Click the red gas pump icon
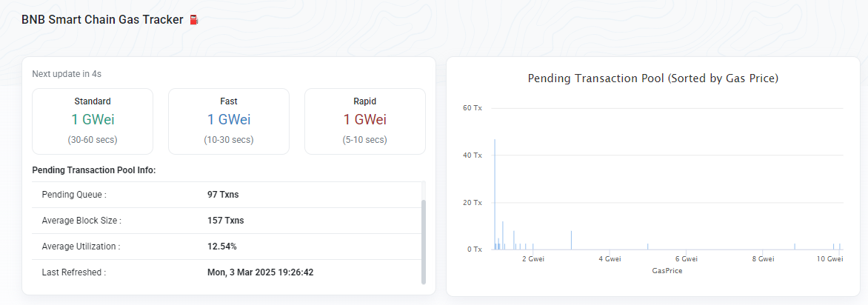Image resolution: width=868 pixels, height=305 pixels. tap(194, 20)
